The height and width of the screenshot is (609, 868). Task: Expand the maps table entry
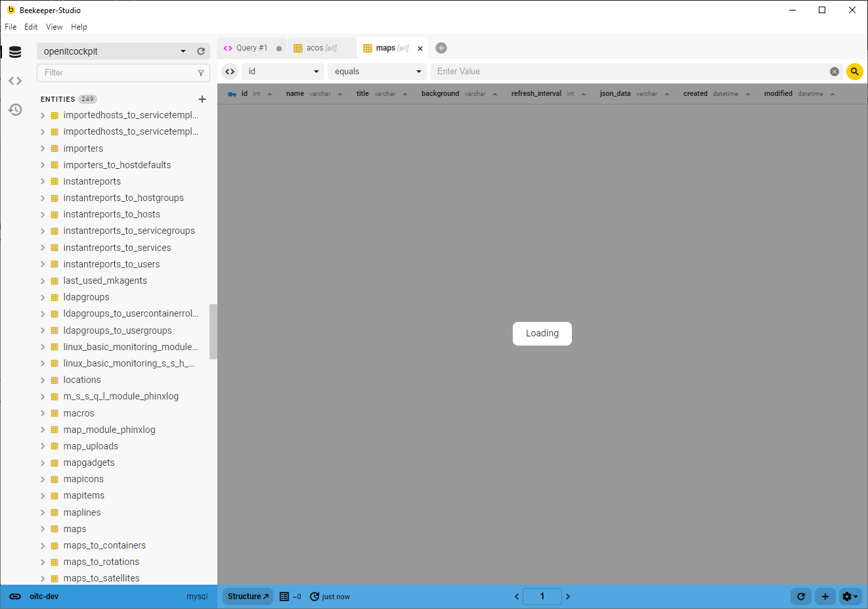pos(42,528)
